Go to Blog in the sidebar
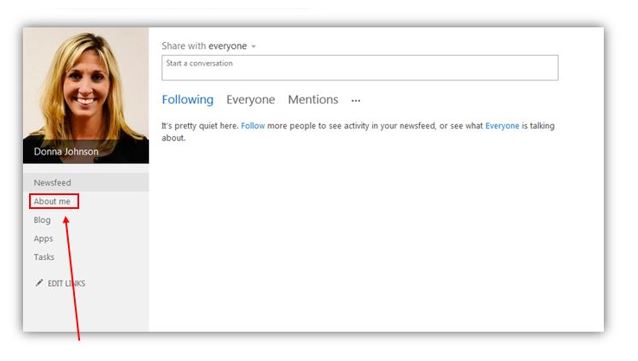The image size is (638, 361). point(42,220)
